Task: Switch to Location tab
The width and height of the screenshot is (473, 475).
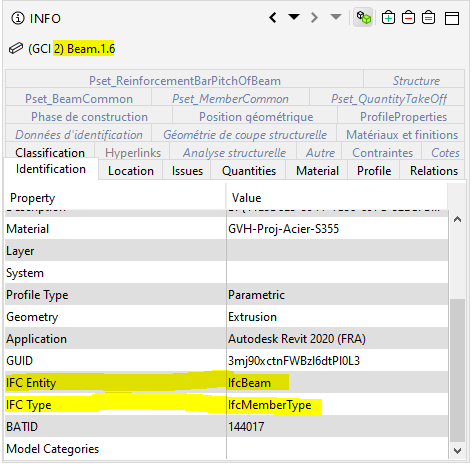Action: point(131,171)
